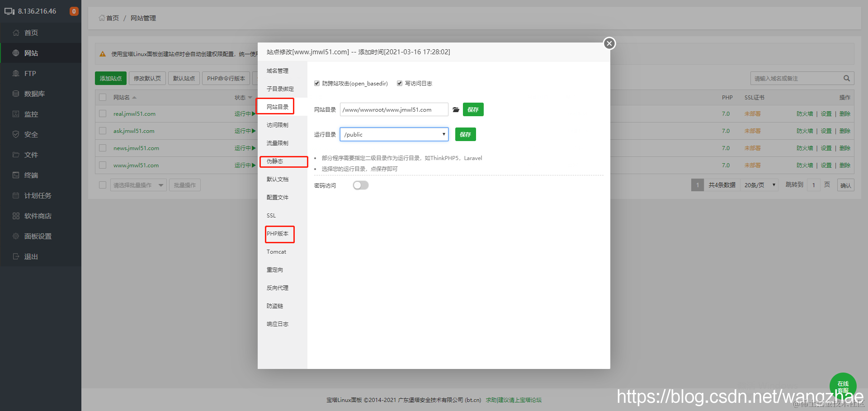Open the real.jmwl51.com site link
Screen dimensions: 868x411
pos(134,114)
